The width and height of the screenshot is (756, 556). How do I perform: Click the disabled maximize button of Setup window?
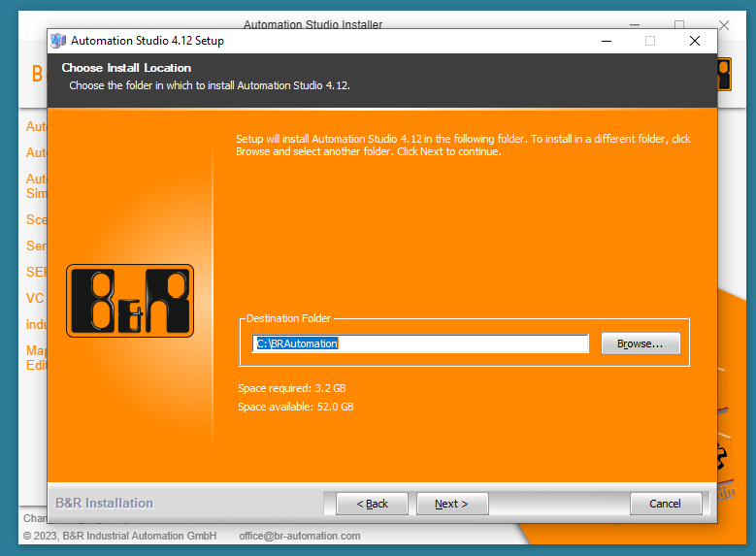[x=650, y=41]
